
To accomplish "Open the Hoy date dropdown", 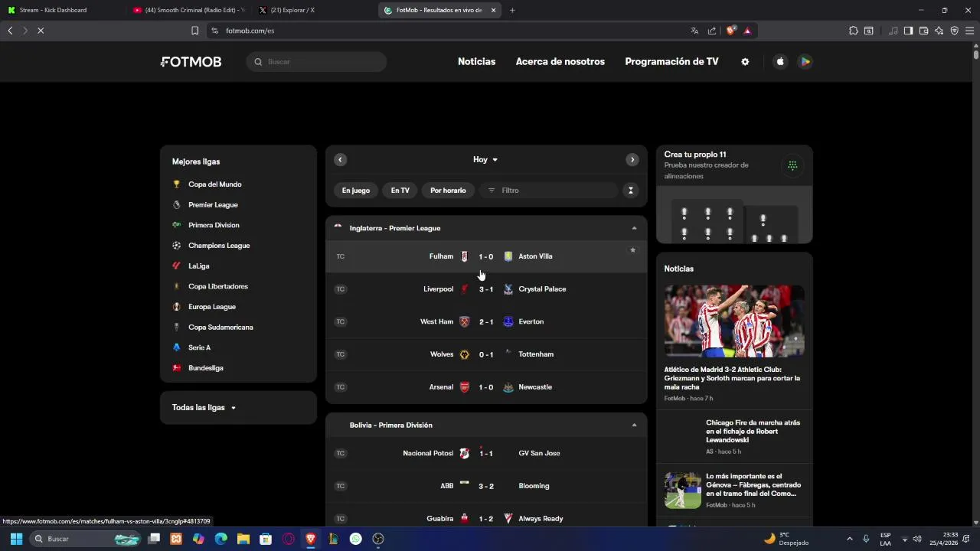I will click(485, 160).
